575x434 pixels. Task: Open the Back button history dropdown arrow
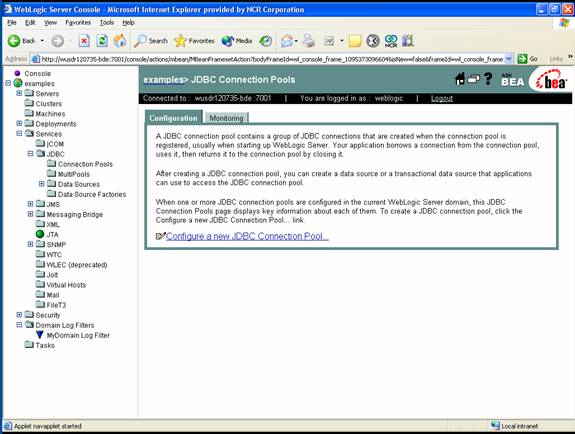[x=42, y=41]
